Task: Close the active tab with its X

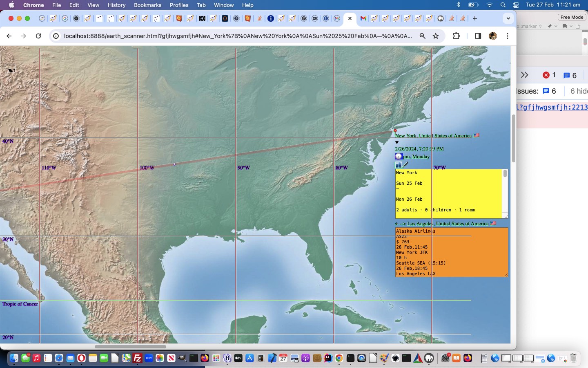Action: [x=350, y=18]
